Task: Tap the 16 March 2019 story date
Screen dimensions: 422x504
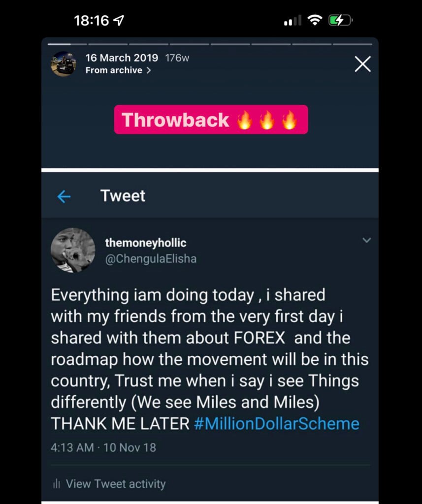Action: [122, 58]
